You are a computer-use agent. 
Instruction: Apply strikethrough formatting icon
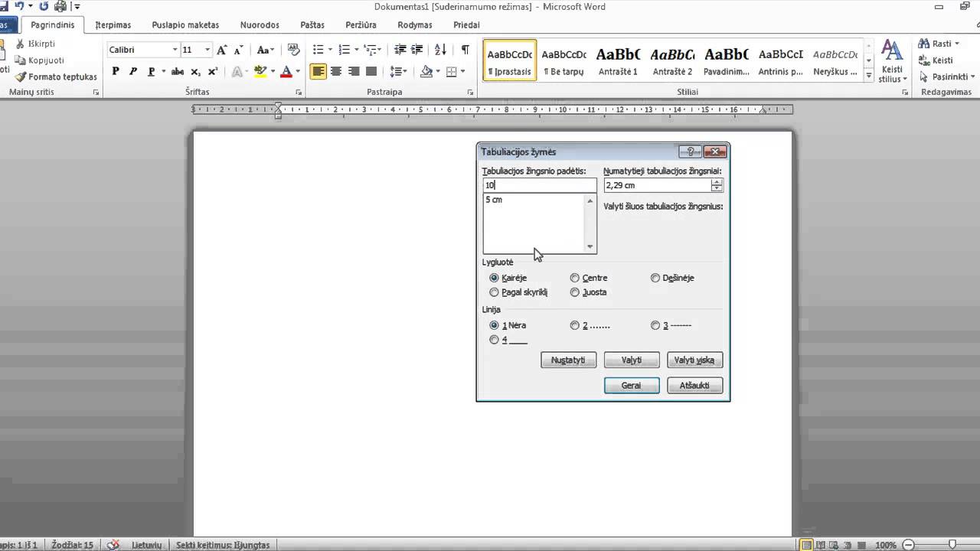point(178,71)
